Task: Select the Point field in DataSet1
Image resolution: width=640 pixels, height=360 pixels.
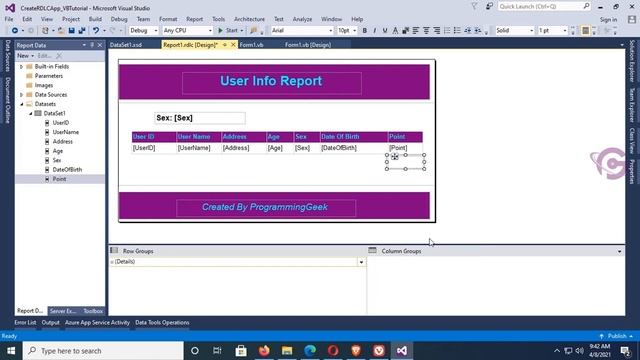Action: point(60,179)
